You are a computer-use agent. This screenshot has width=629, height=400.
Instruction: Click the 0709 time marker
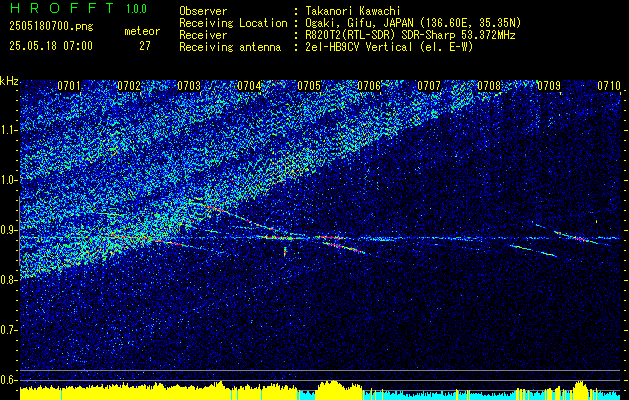click(549, 86)
